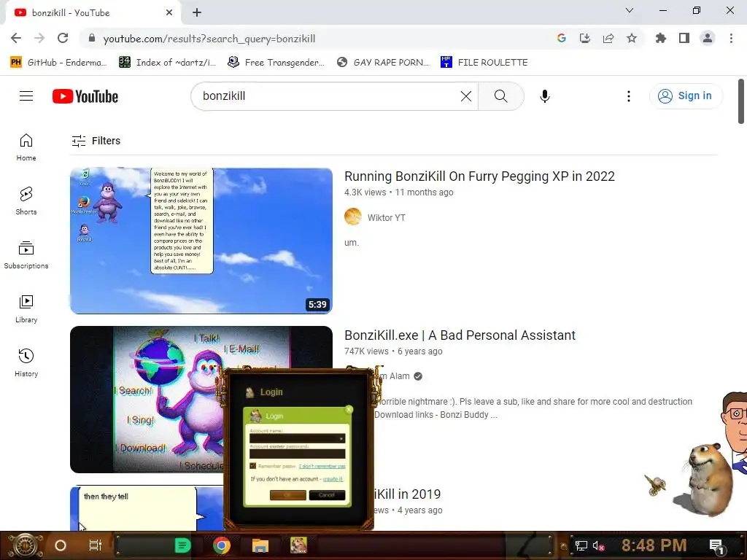Open Chrome profile avatar
The image size is (747, 560).
point(708,38)
